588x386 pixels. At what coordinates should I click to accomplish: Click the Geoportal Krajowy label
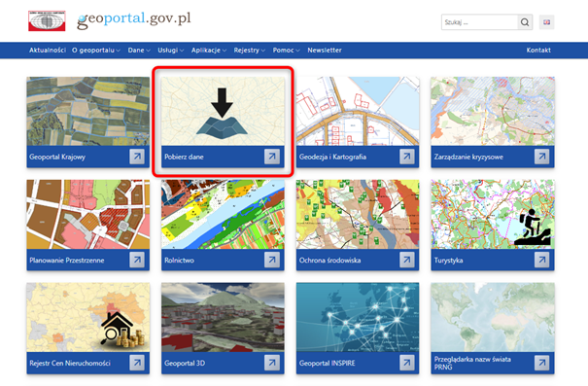57,157
